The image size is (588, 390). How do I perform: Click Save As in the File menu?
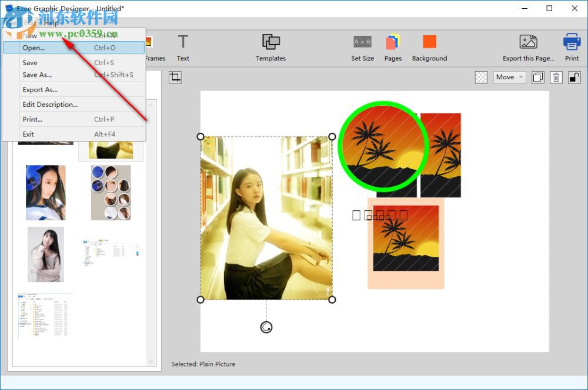point(39,75)
